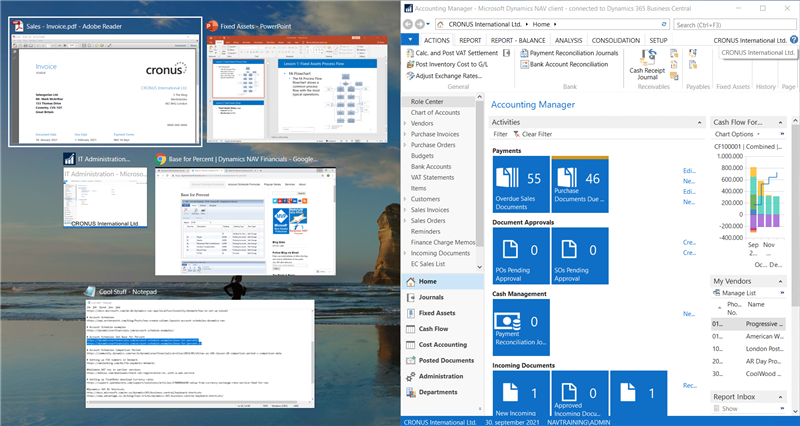800x426 pixels.
Task: Expand the Sales Orders tree node
Action: coord(405,221)
